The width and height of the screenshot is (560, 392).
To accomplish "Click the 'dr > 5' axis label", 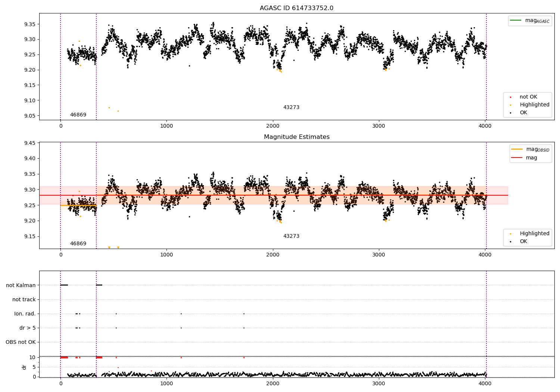I will [28, 328].
